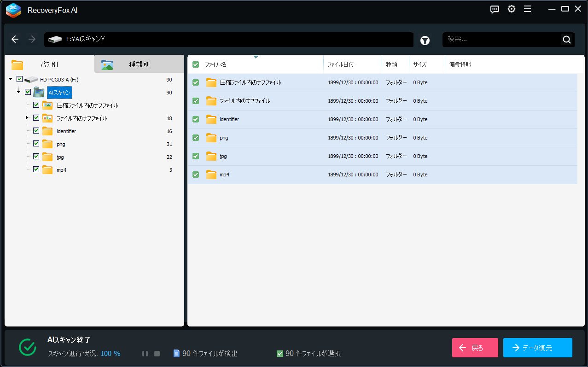Collapse the AIスキャン folder node
Screen dimensions: 588x367
click(x=18, y=92)
